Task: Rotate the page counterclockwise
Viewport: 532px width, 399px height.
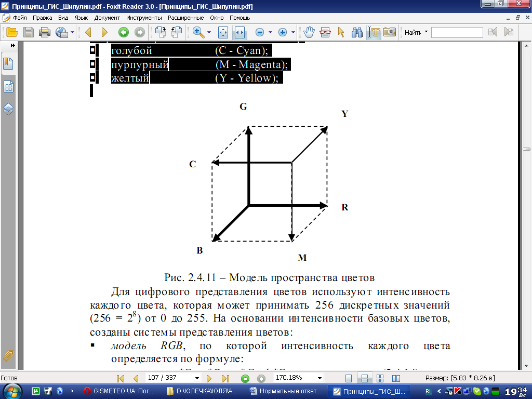Action: (177, 33)
